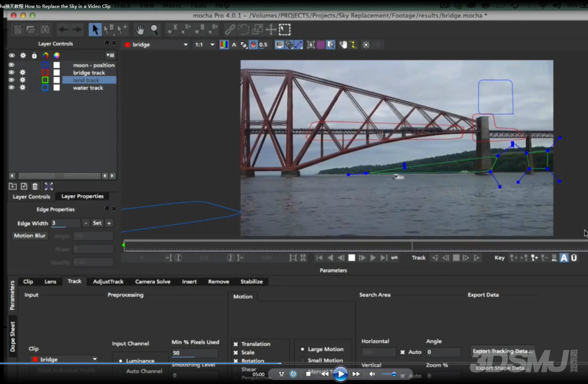This screenshot has height=384, width=588.
Task: Click the Min % Pixels Used field
Action: (195, 353)
